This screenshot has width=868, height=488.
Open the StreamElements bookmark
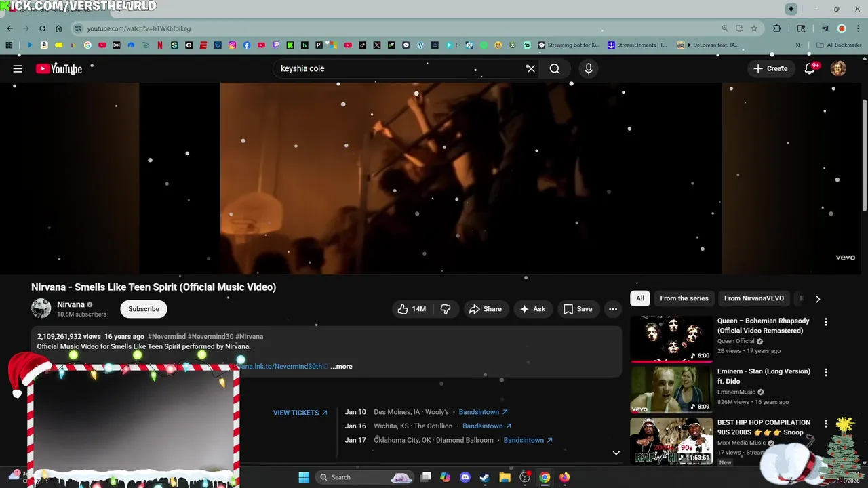(x=637, y=45)
